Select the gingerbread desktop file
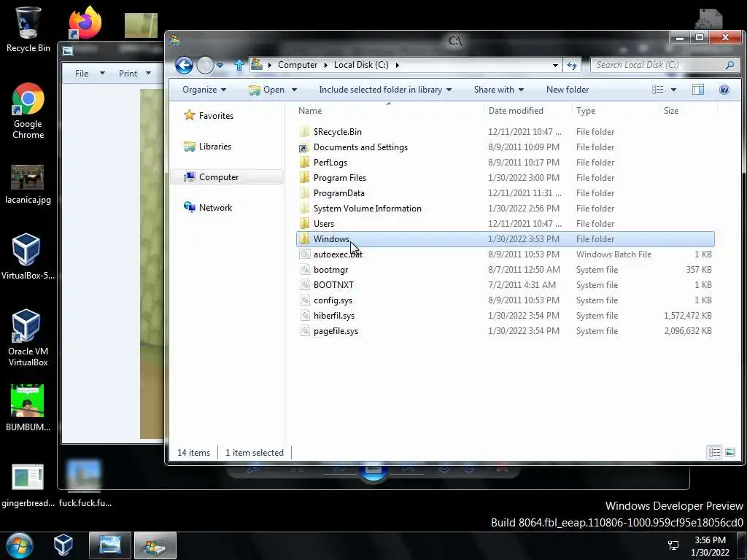 (x=28, y=486)
